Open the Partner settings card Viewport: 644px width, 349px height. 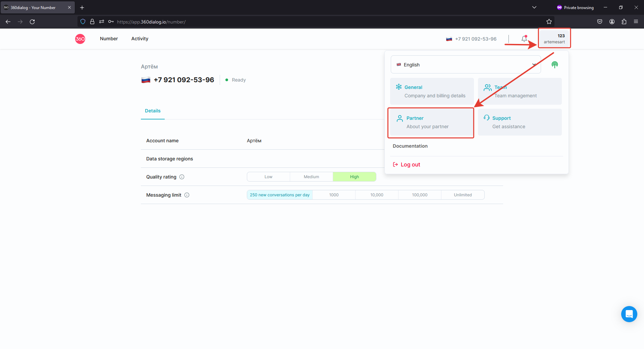coord(431,122)
